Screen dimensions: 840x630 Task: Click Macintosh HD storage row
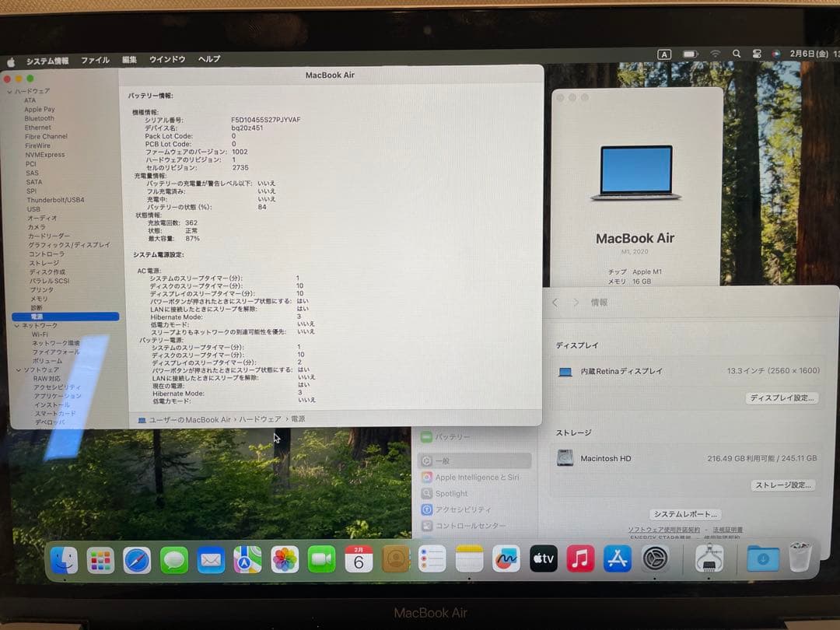pyautogui.click(x=687, y=458)
